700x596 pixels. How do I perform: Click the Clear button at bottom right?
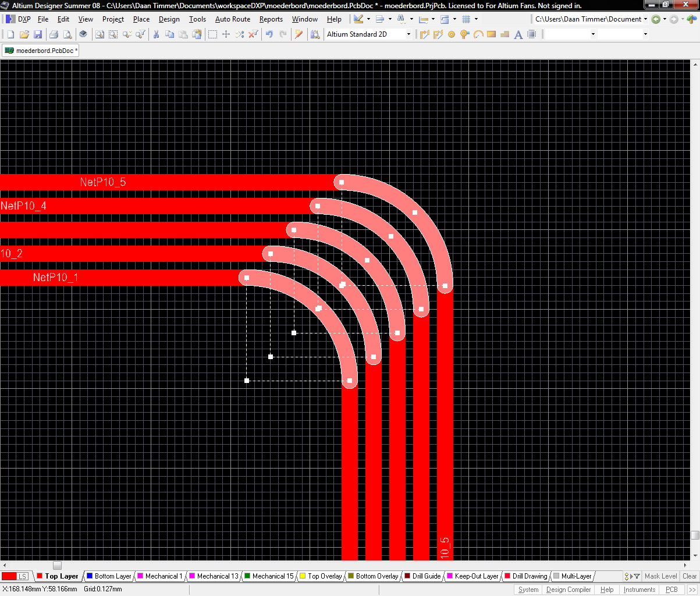[x=690, y=576]
